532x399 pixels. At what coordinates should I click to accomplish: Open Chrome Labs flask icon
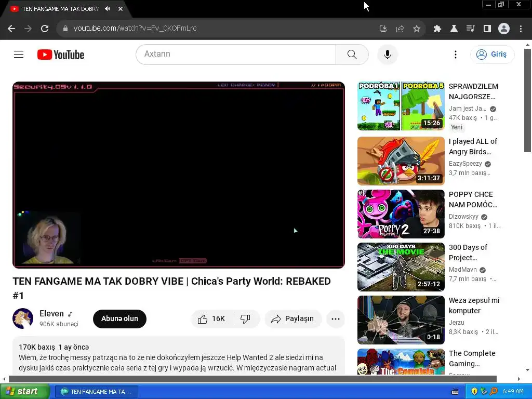454,29
